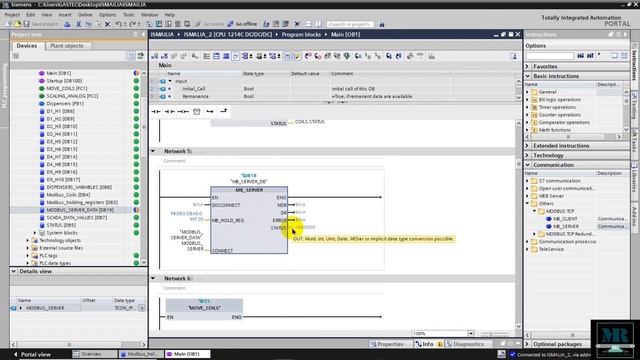The width and height of the screenshot is (640, 360).
Task: Click the undo arrow icon
Action: (118, 24)
